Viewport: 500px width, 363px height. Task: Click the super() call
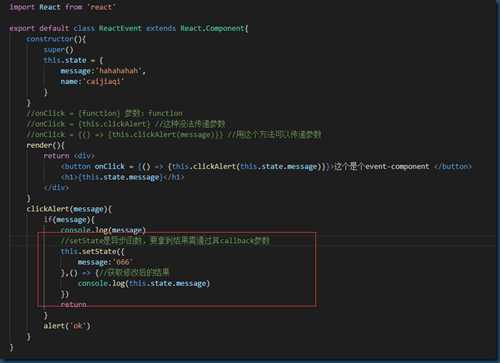coord(58,50)
